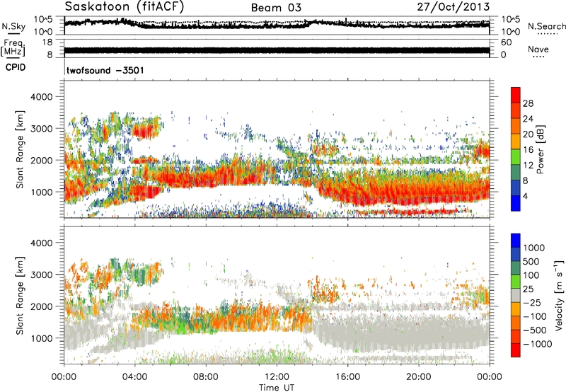Click the "18" frequency axis tick label
566x392 pixels.
pos(47,42)
